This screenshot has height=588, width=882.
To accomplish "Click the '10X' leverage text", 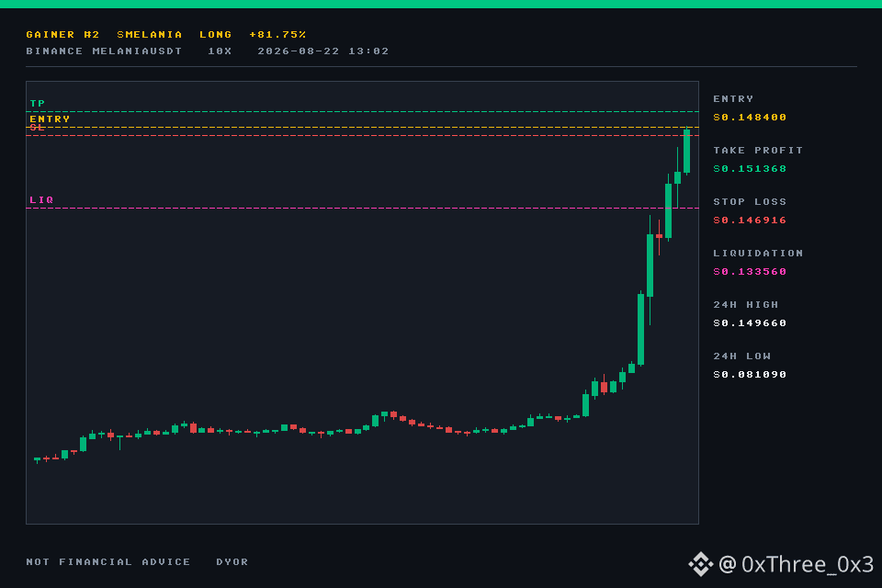I will [x=220, y=51].
